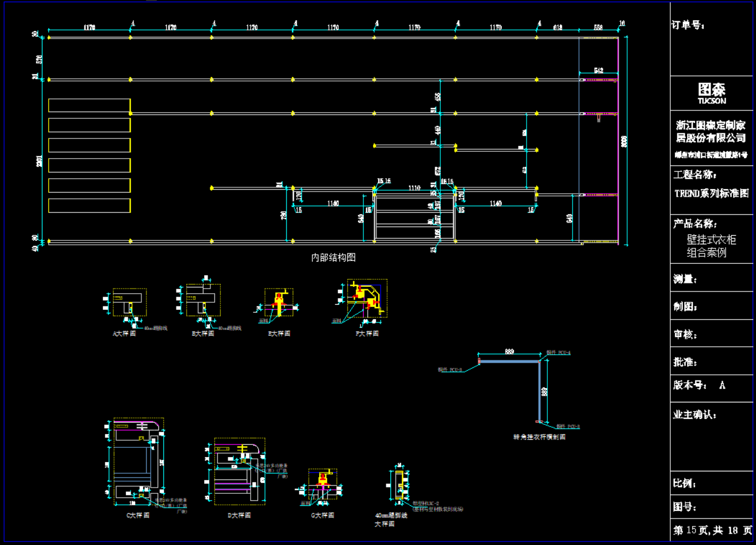Select the 浙江图森定制家居股份有限公司 company name
756x545 pixels.
coord(712,131)
